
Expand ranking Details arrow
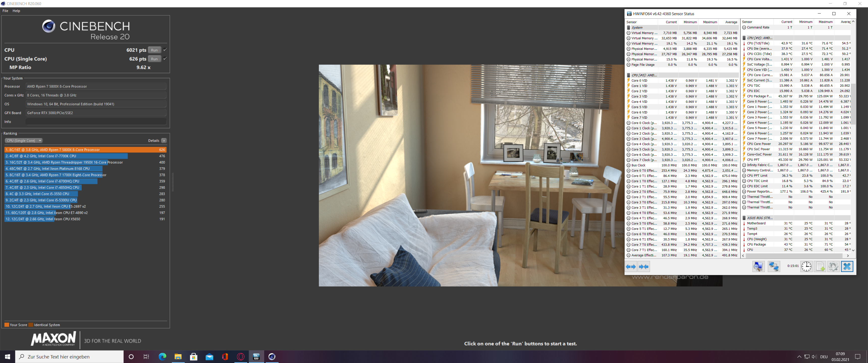tap(164, 141)
